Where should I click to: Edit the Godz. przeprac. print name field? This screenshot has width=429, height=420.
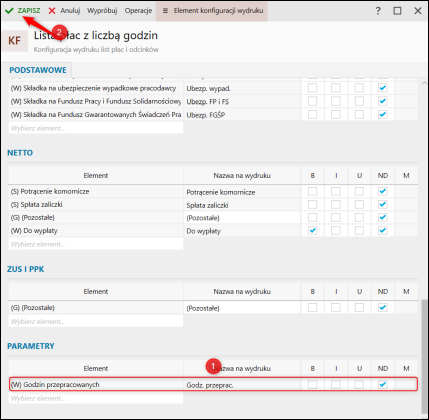tap(242, 385)
